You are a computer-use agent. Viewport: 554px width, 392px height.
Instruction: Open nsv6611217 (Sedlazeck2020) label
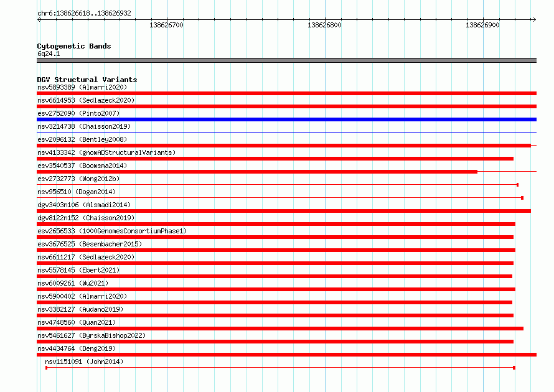[x=86, y=257]
